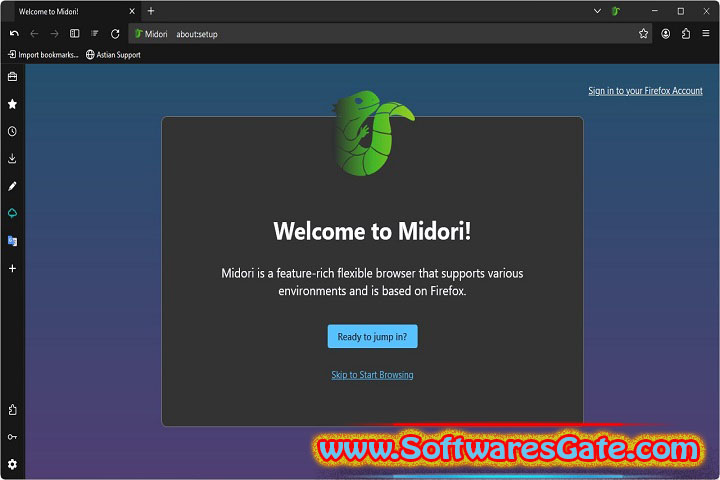Viewport: 720px width, 480px height.
Task: Click the Ready to jump in? button
Action: coord(372,336)
